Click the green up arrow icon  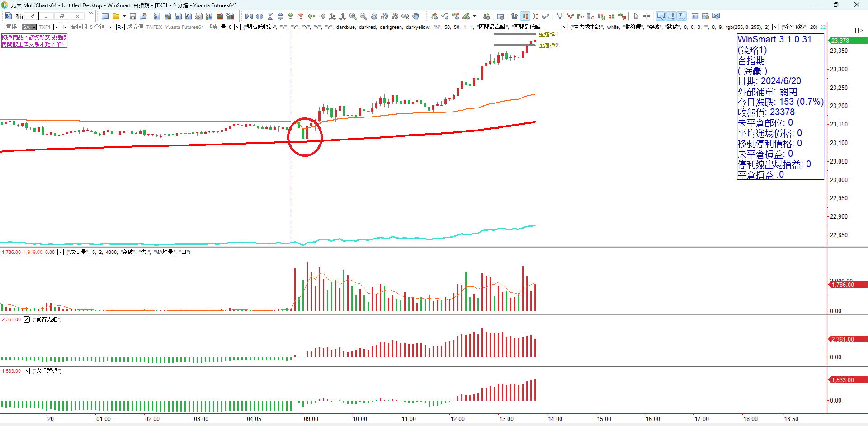click(x=291, y=16)
